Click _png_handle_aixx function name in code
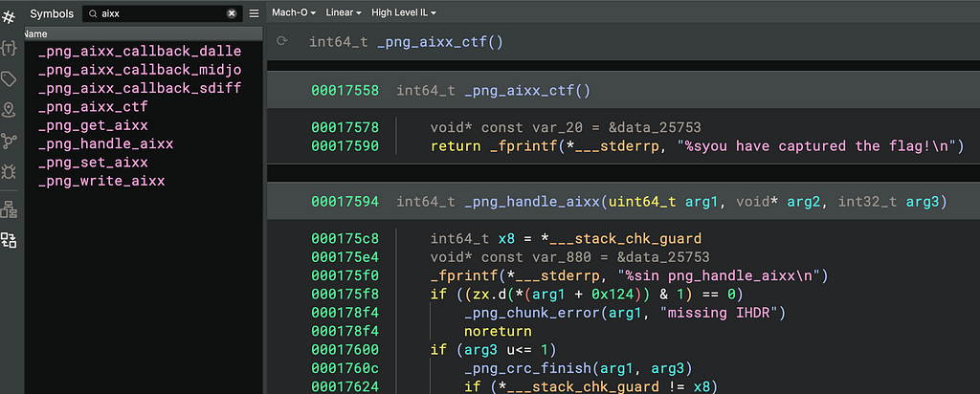980x394 pixels. 532,202
